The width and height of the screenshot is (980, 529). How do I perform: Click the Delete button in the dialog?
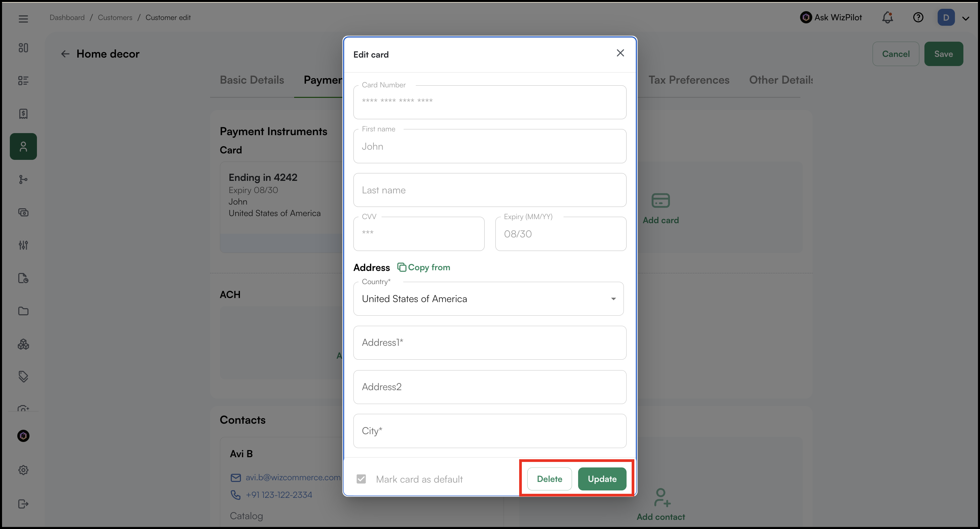[549, 479]
